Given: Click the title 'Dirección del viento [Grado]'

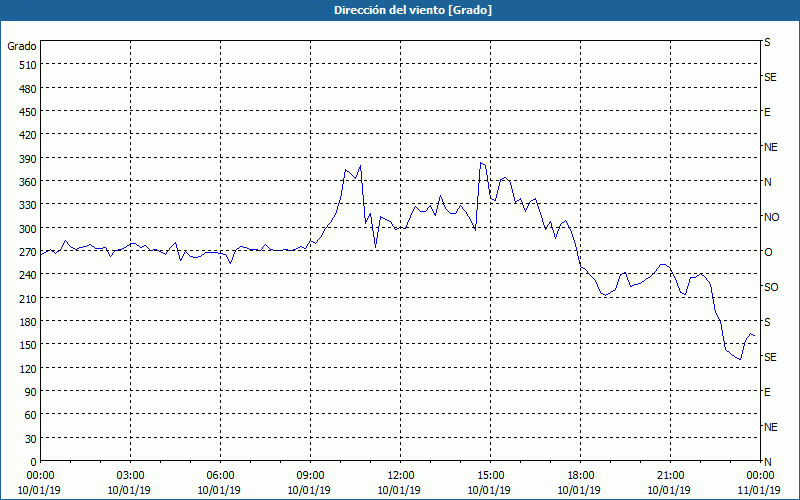Looking at the screenshot, I should [413, 10].
